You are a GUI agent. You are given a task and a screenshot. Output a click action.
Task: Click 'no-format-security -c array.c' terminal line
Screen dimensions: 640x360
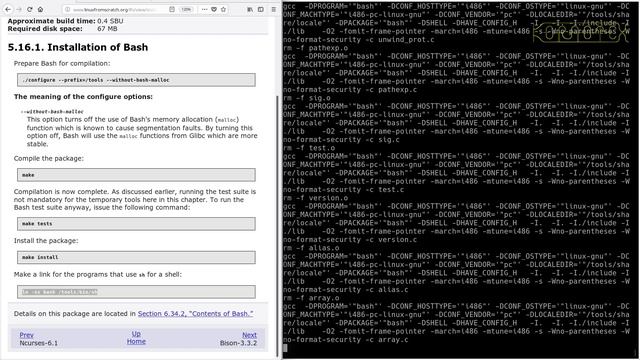tap(346, 340)
